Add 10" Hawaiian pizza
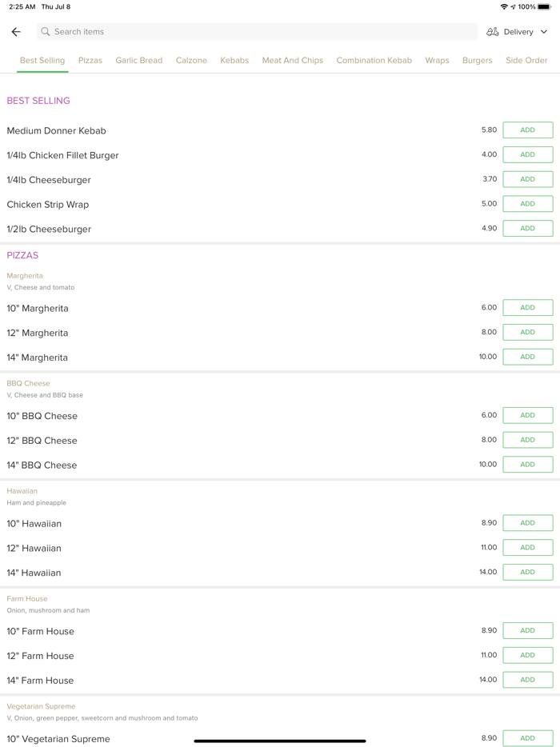Image resolution: width=560 pixels, height=747 pixels. pos(527,523)
